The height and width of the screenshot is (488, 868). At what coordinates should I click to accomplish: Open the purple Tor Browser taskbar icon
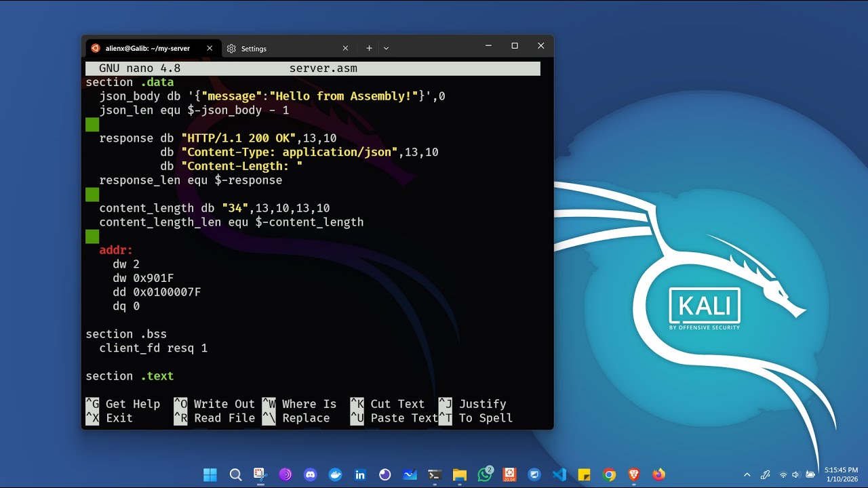coord(285,474)
